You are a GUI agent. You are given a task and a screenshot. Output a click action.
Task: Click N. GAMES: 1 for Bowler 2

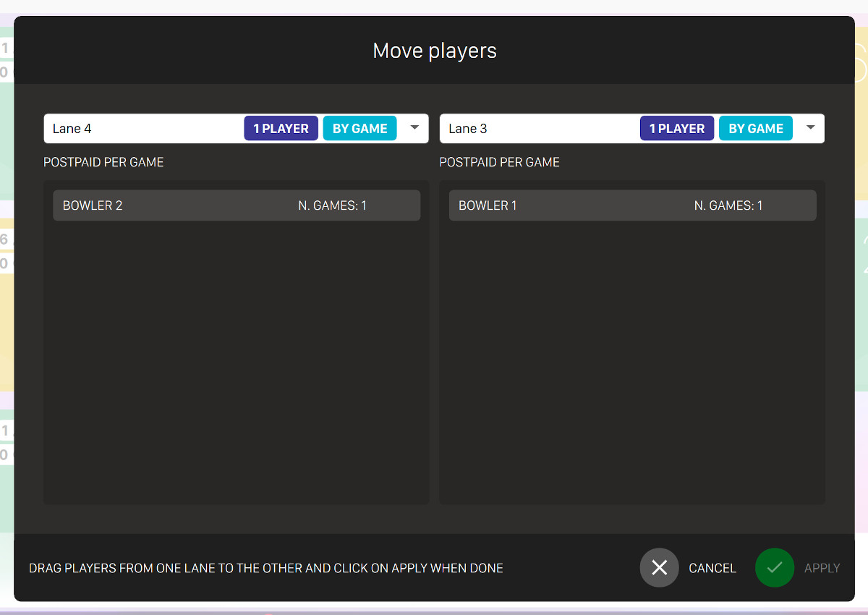tap(332, 205)
